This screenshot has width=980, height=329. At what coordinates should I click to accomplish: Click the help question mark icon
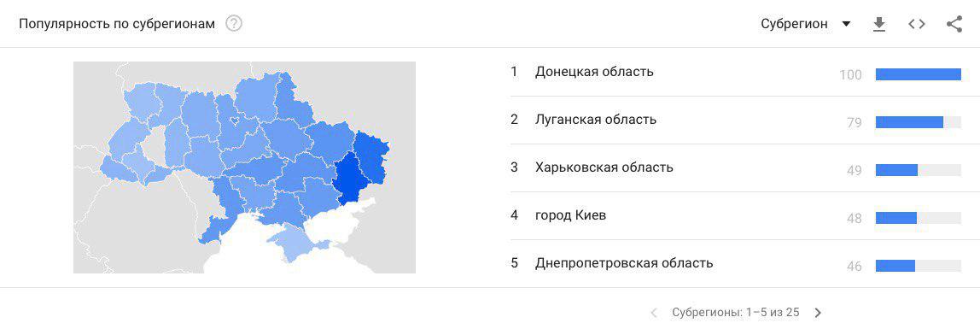click(234, 24)
